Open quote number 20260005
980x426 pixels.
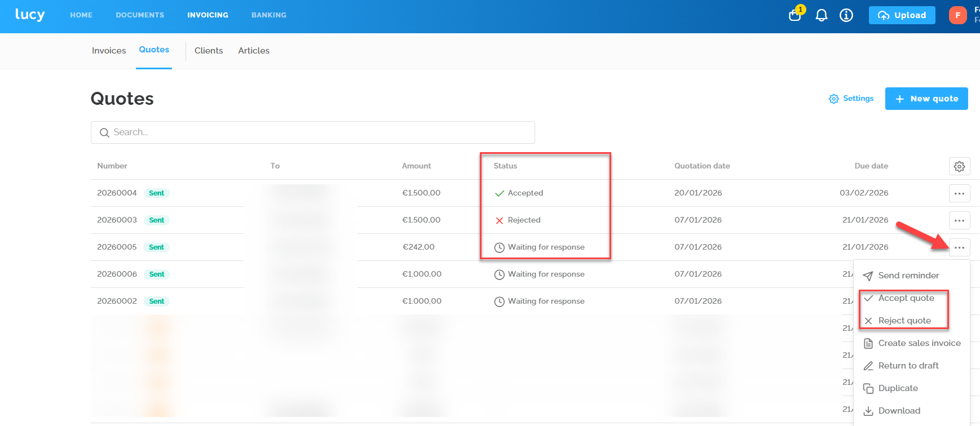pyautogui.click(x=117, y=247)
